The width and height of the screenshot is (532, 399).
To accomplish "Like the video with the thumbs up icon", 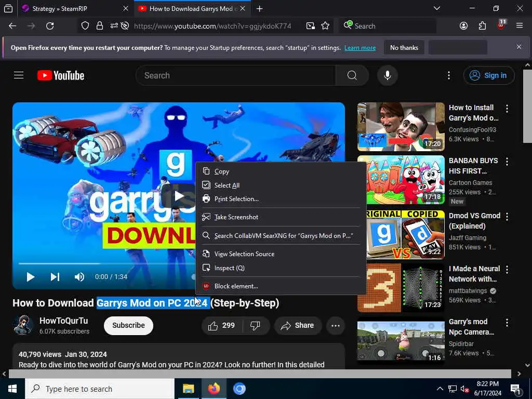I will tap(222, 326).
